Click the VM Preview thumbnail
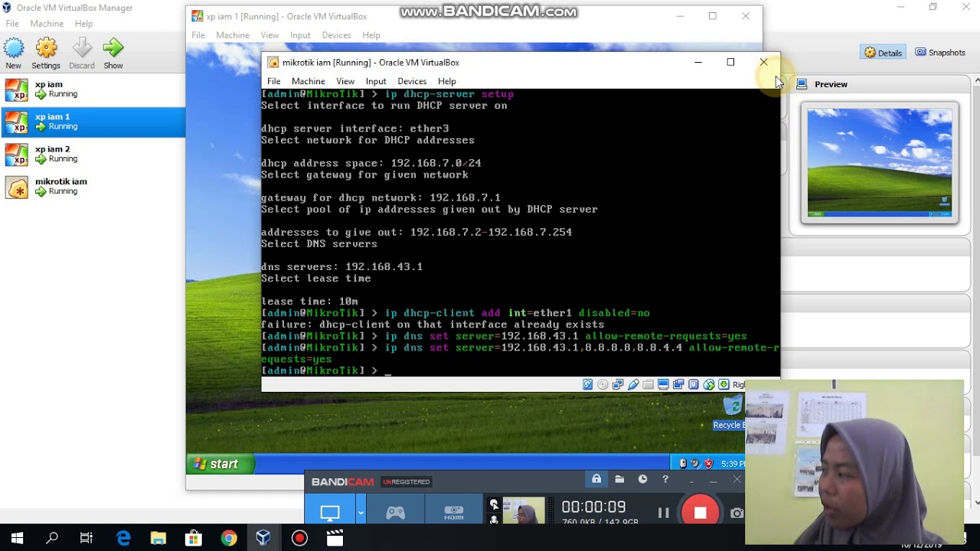Screen dimensions: 980x551 (x=880, y=162)
